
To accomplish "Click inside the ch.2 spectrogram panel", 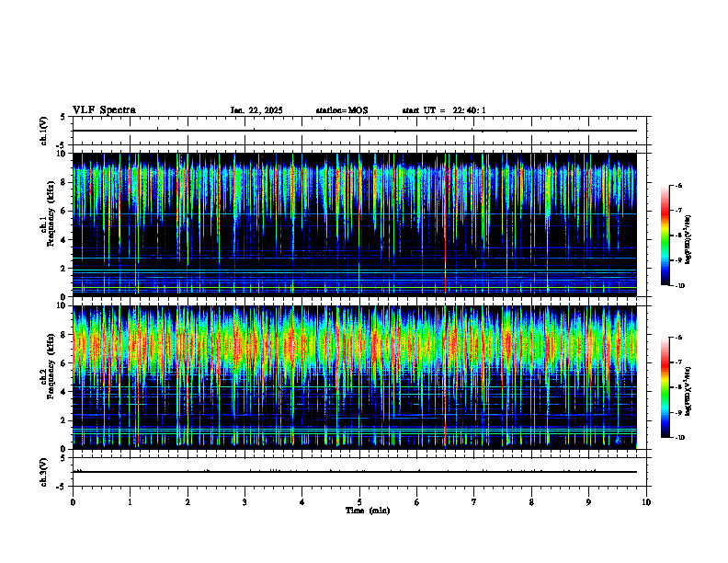I will click(x=355, y=377).
